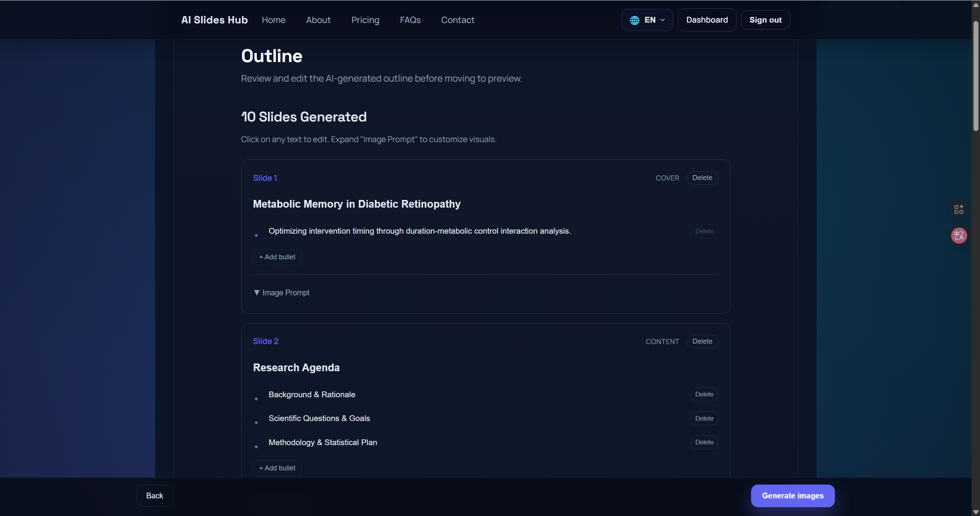
Task: Click the scrollbar down arrow
Action: point(975,512)
